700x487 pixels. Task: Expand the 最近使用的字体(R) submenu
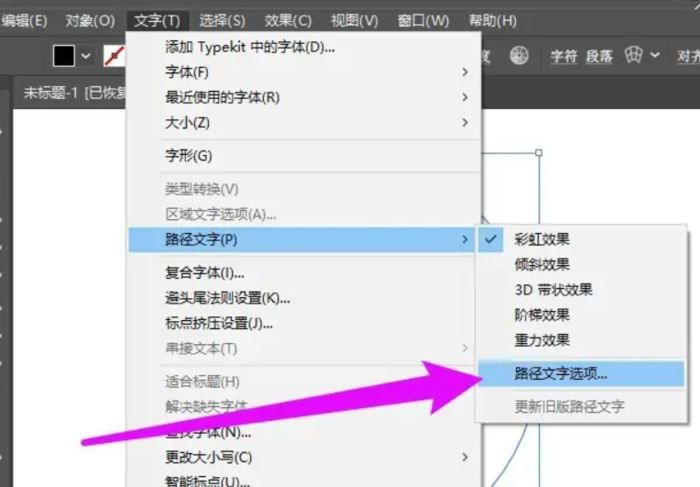pos(304,97)
